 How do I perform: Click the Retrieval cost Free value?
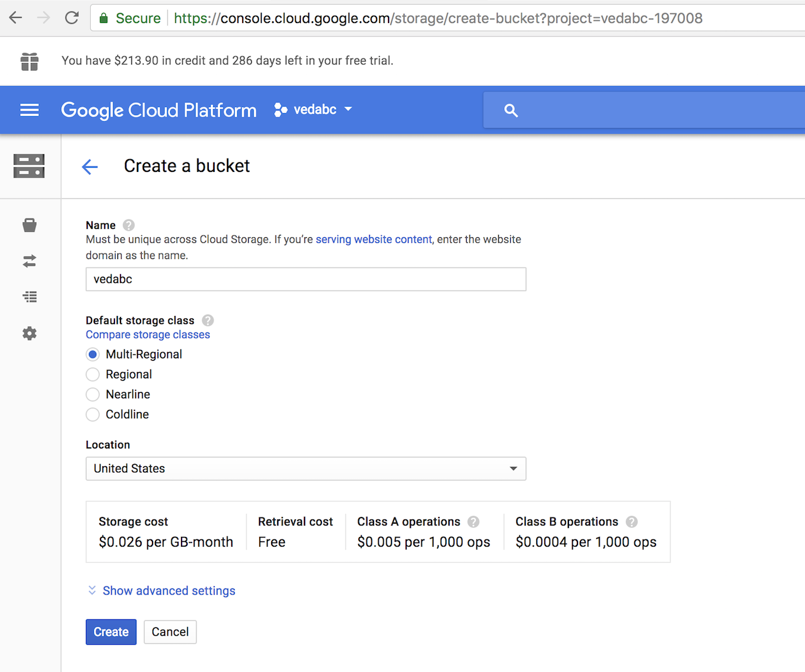click(x=272, y=542)
